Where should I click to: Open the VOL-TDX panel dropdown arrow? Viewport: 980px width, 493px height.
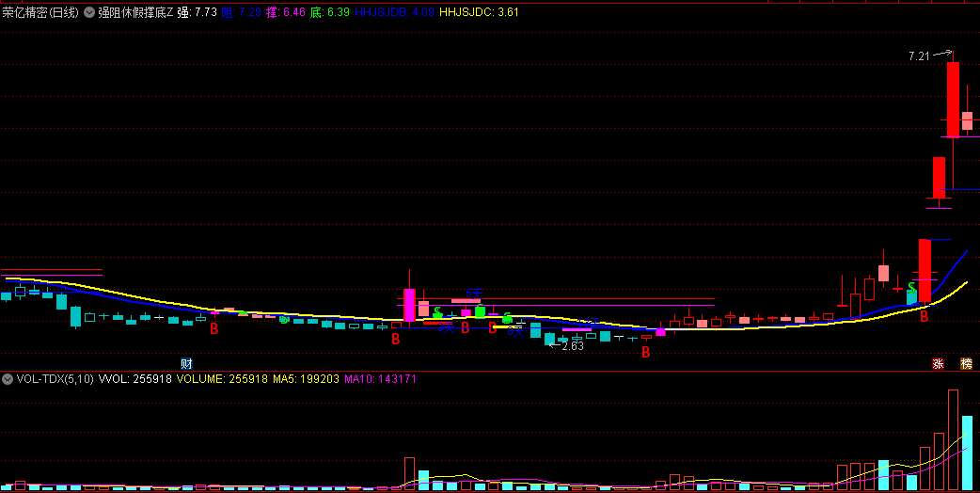(8, 378)
